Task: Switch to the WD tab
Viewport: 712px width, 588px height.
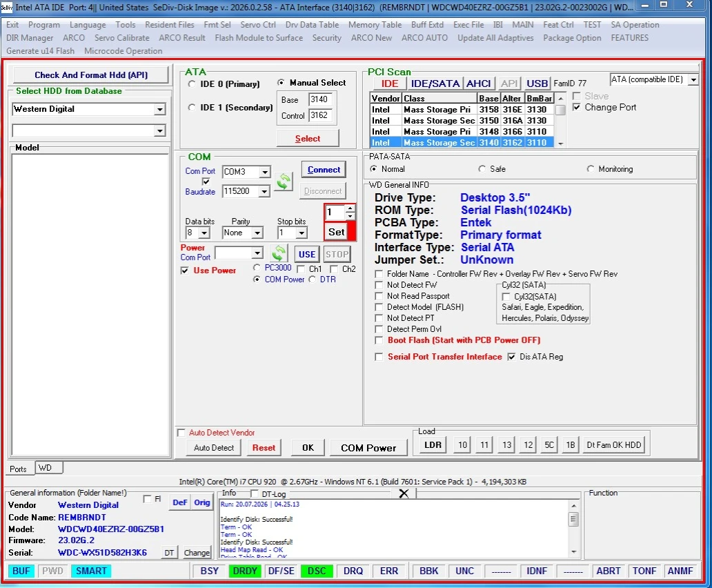Action: [48, 468]
